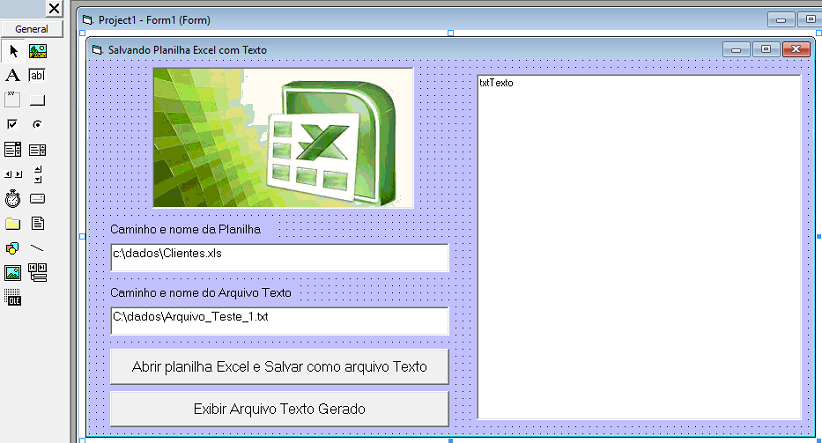Select the CheckBox control tool
This screenshot has height=443, width=822.
pyautogui.click(x=13, y=124)
